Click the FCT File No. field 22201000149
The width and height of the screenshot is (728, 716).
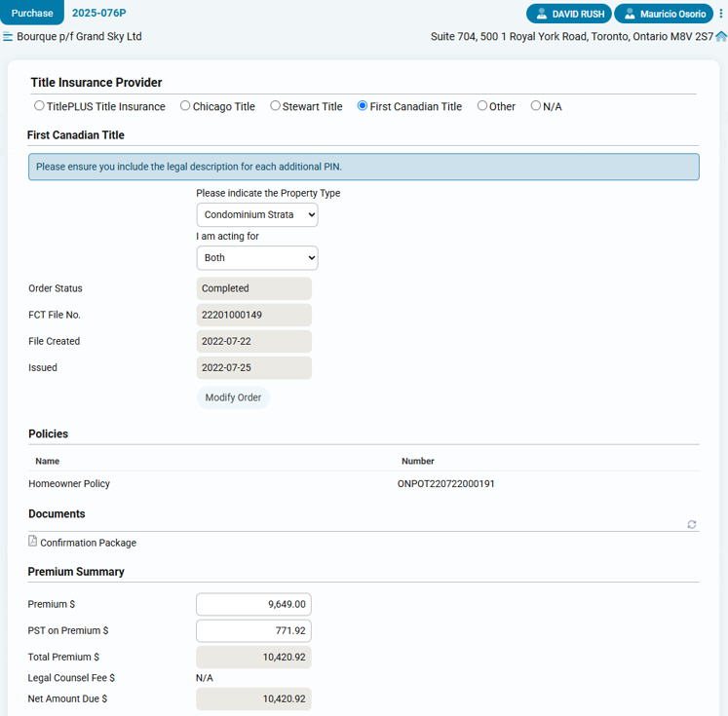pyautogui.click(x=254, y=315)
